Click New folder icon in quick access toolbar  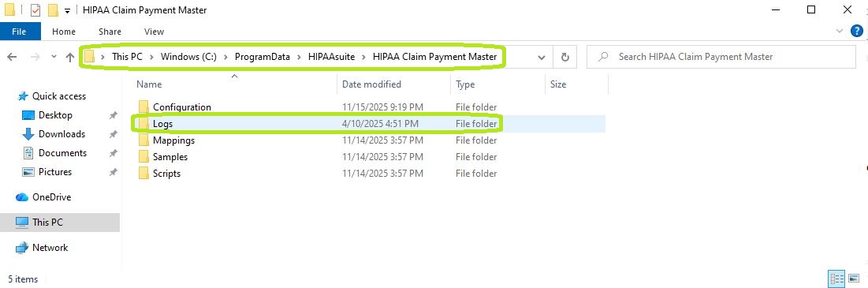tap(53, 10)
